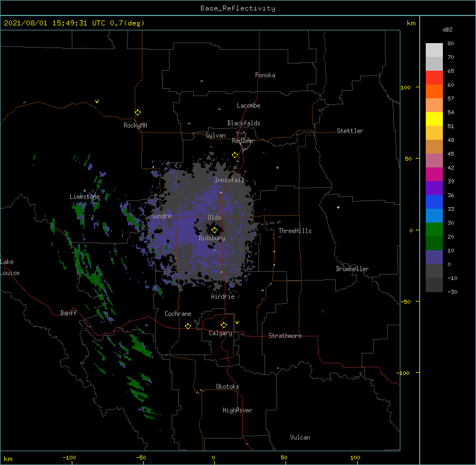The image size is (476, 465).
Task: Select the Drumheller city label
Action: pos(352,269)
